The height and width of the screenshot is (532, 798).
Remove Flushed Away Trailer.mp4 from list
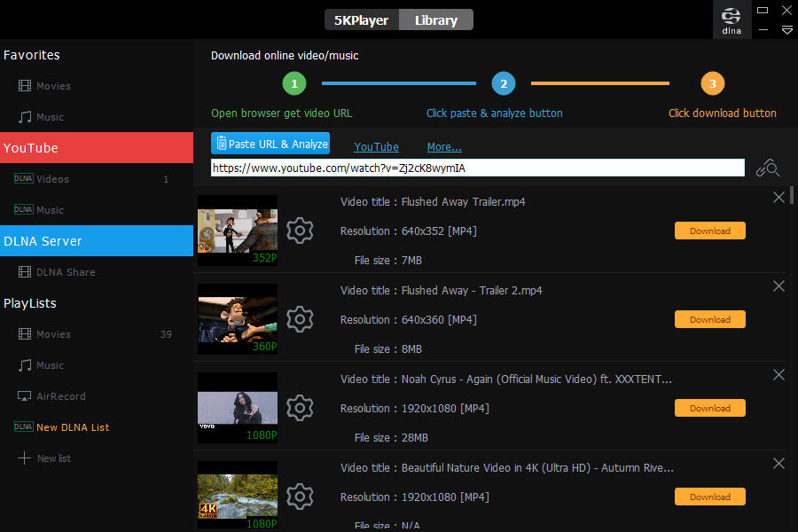point(778,198)
